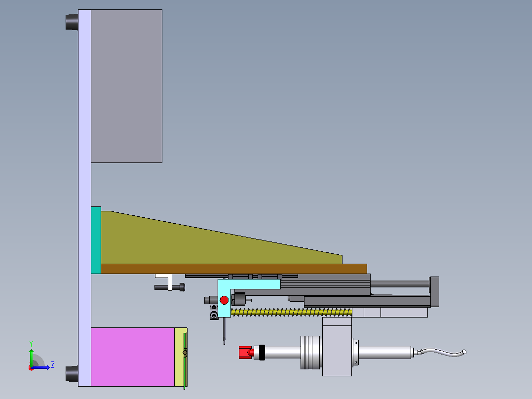Select the black ring next to the red cap
Image resolution: width=532 pixels, height=399 pixels.
tap(262, 353)
